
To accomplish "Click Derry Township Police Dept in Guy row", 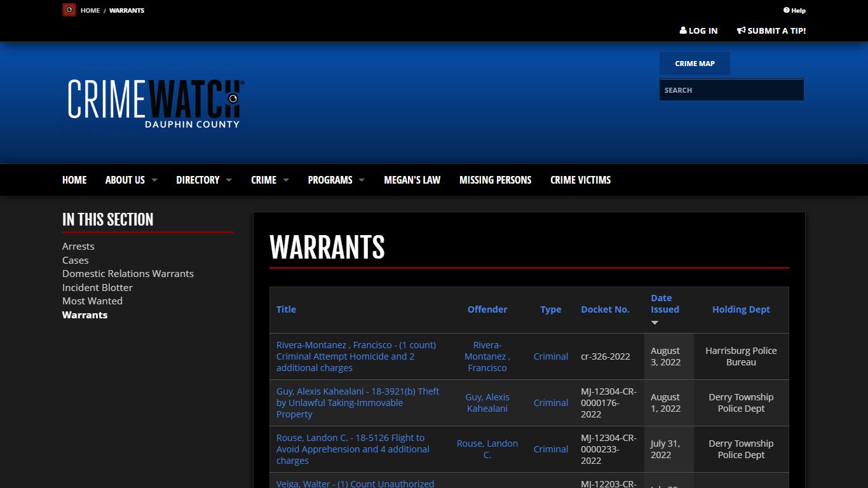I will [741, 403].
